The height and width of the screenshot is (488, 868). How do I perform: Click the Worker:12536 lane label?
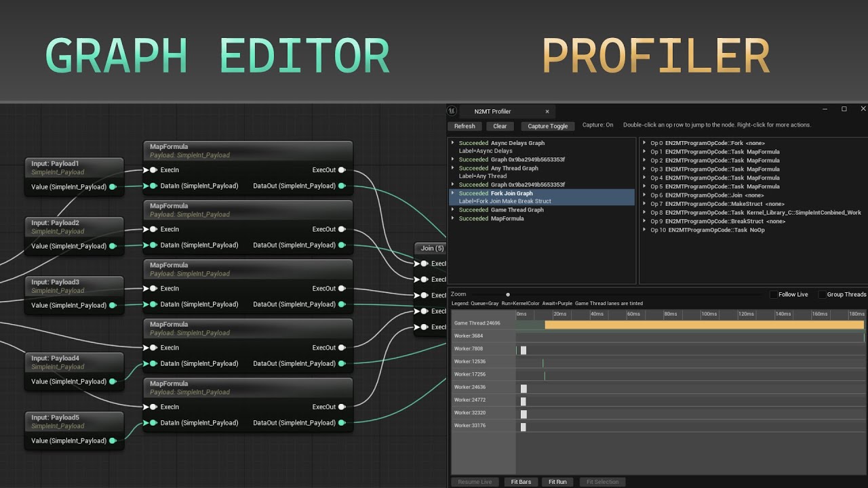point(470,362)
